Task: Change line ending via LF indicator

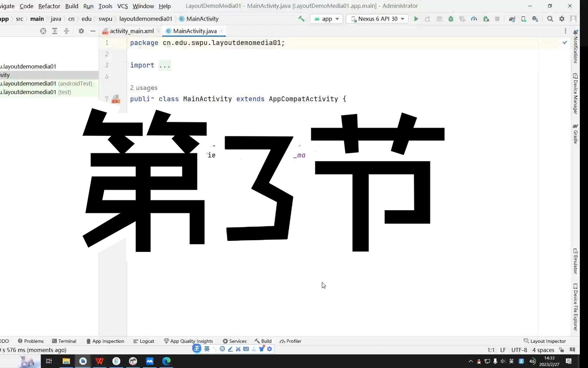Action: coord(503,350)
